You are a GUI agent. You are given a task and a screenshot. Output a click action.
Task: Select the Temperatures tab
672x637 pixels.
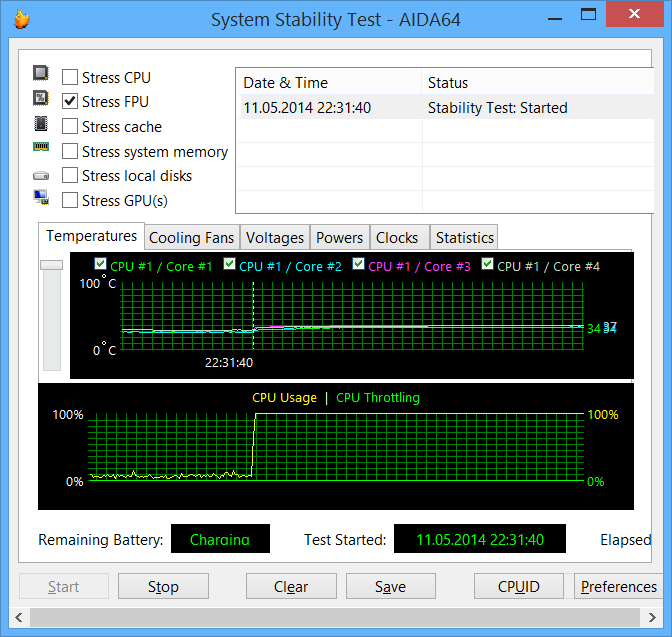tap(91, 236)
